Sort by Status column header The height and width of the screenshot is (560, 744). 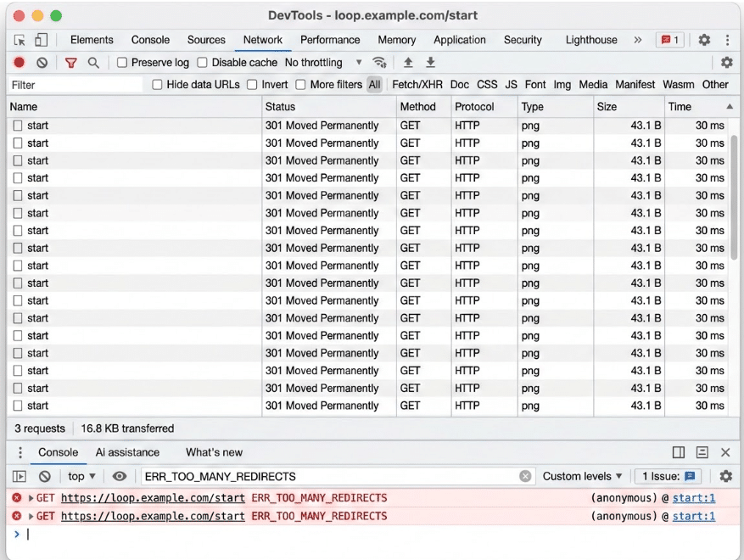[329, 107]
